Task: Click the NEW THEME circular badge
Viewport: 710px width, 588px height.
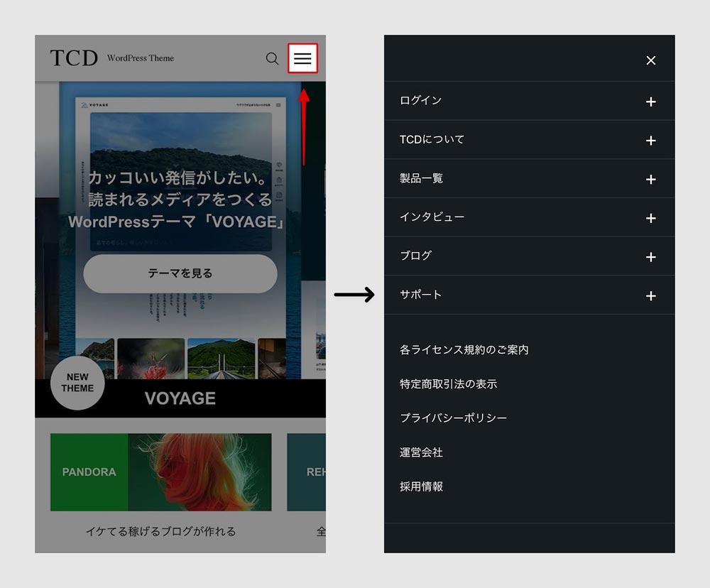Action: 77,383
